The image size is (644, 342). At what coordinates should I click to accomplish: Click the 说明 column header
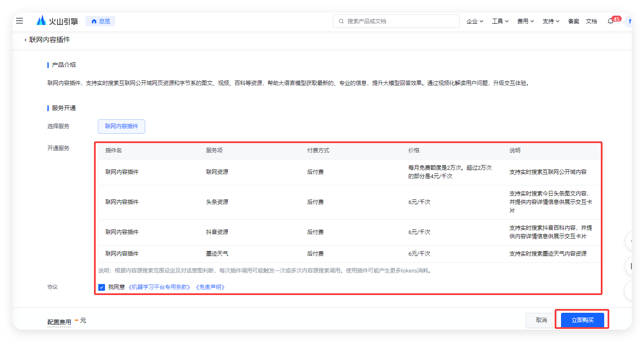pos(515,150)
